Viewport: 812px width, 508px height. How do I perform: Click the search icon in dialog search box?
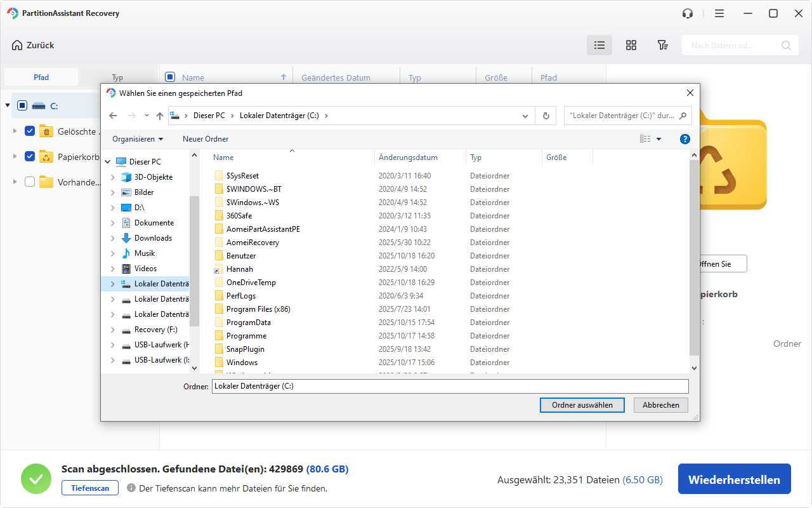[683, 116]
